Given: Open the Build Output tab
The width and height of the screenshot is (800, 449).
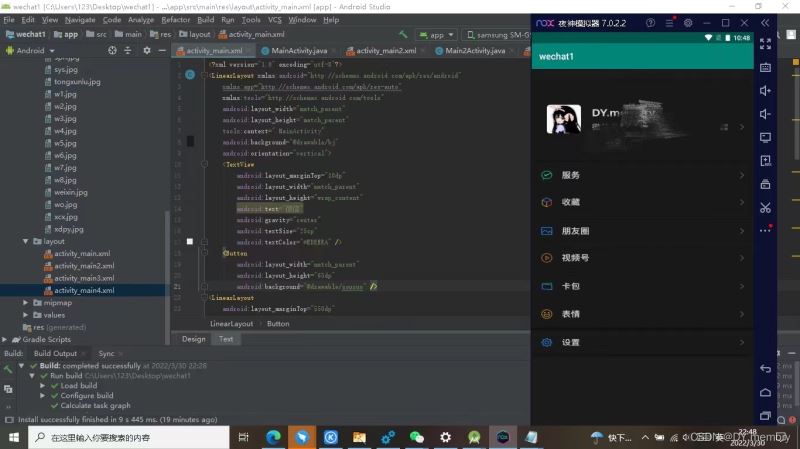Looking at the screenshot, I should point(55,354).
